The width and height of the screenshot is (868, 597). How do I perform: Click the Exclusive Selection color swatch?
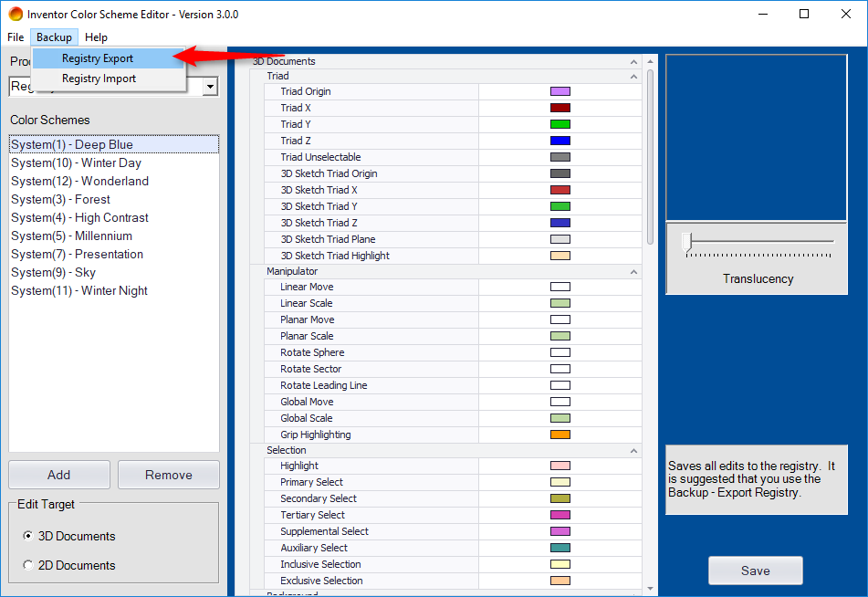point(560,581)
